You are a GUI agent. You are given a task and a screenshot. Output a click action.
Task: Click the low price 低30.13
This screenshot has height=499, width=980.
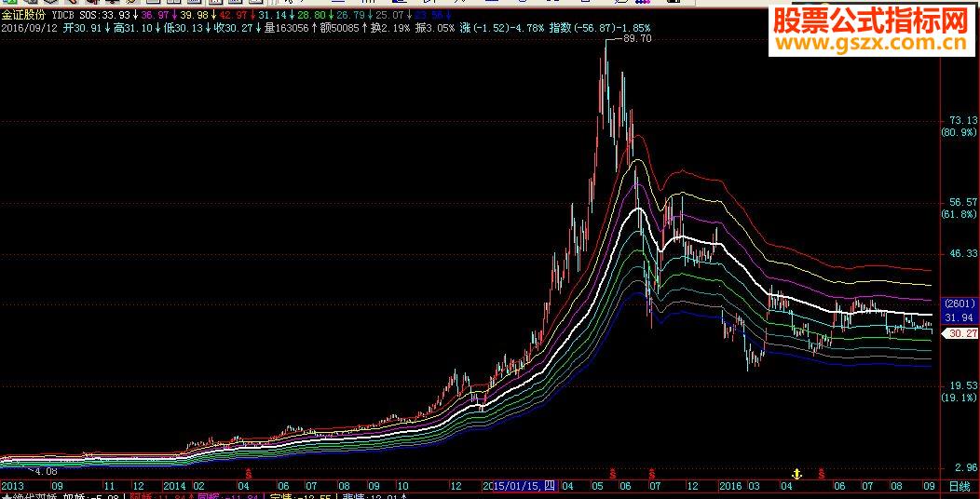click(182, 28)
